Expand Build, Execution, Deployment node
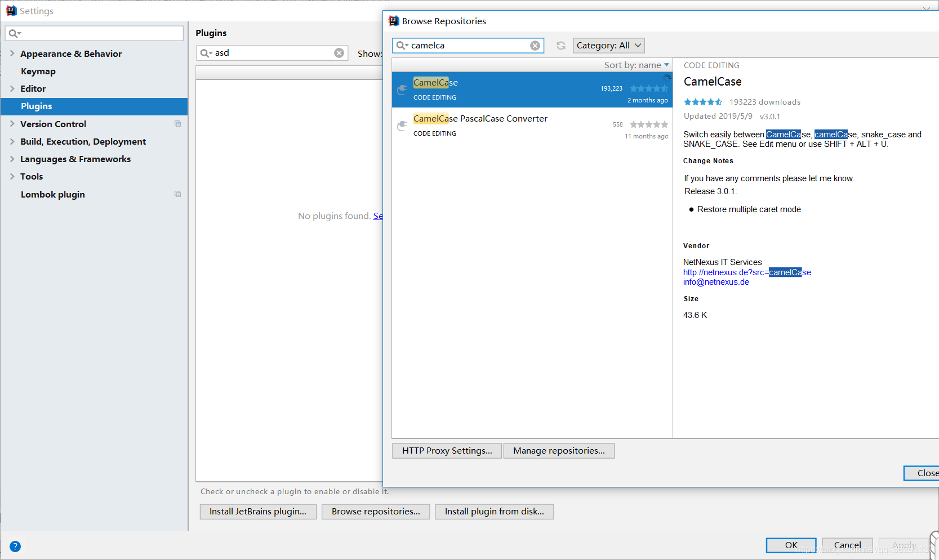The image size is (939, 560). 12,141
